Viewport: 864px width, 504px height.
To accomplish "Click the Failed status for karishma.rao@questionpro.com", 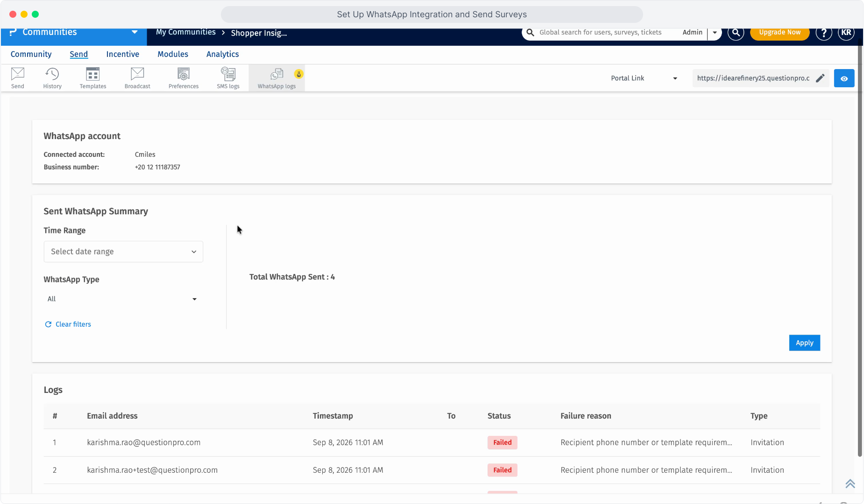I will pyautogui.click(x=503, y=443).
